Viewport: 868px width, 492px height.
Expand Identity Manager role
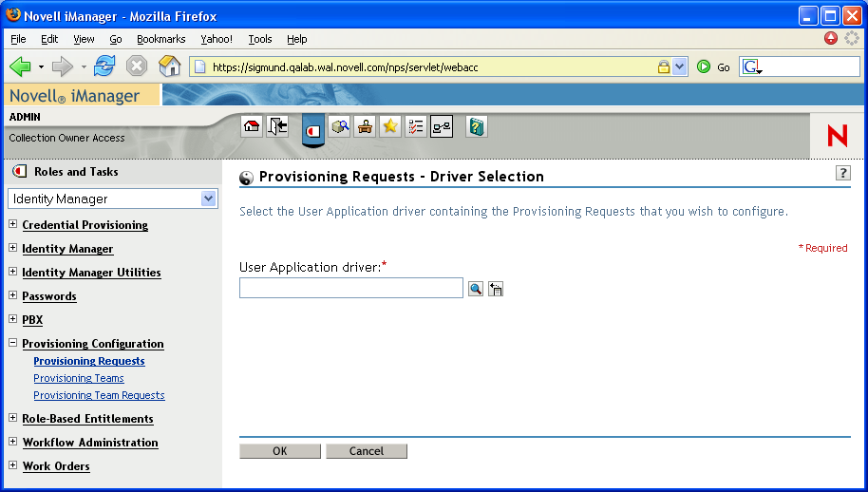(12, 247)
